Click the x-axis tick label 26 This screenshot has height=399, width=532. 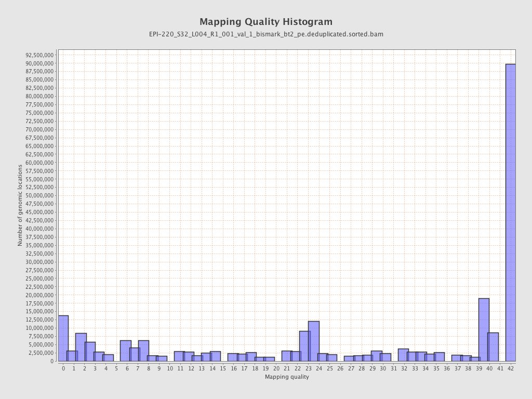[x=340, y=368]
